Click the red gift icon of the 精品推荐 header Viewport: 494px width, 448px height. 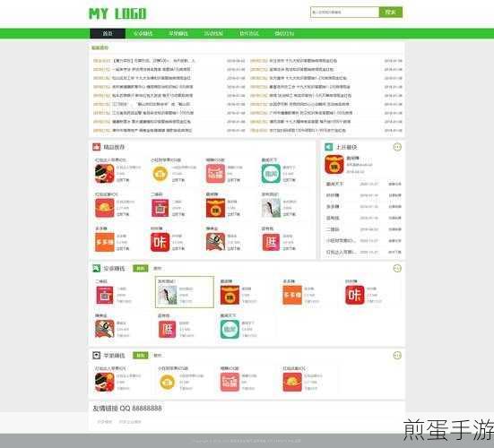(97, 147)
